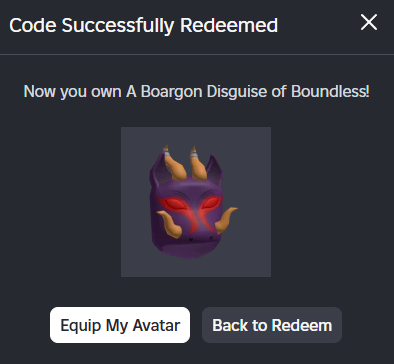Click the purple mask's pointed right ear
The height and width of the screenshot is (364, 394).
pos(214,168)
